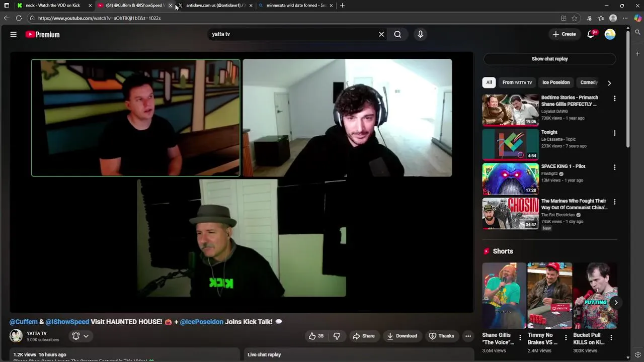Share the video

click(x=363, y=336)
